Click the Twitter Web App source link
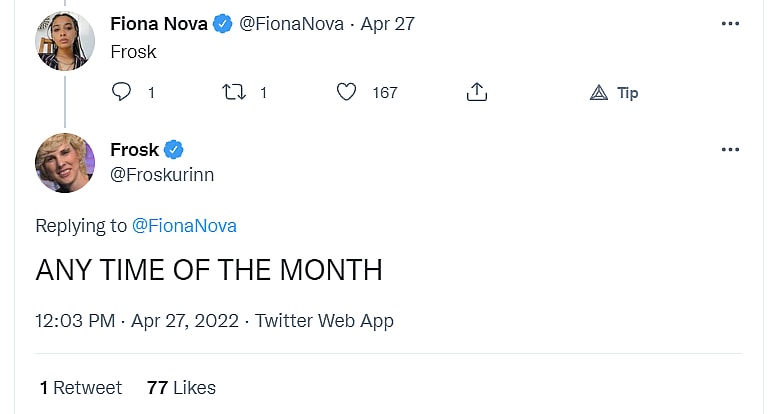 click(x=324, y=321)
